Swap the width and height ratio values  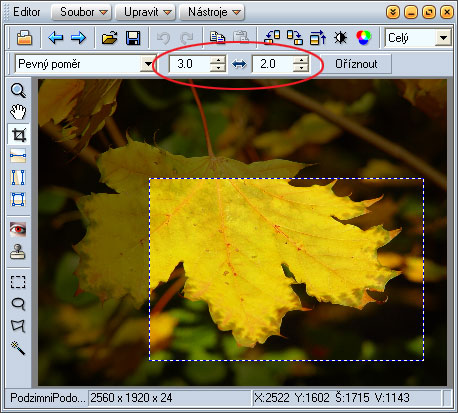239,64
